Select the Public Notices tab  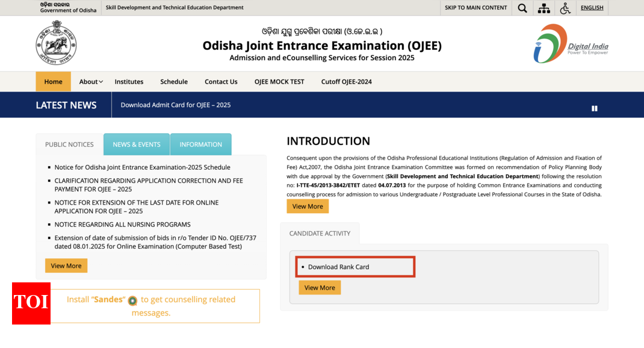point(69,144)
